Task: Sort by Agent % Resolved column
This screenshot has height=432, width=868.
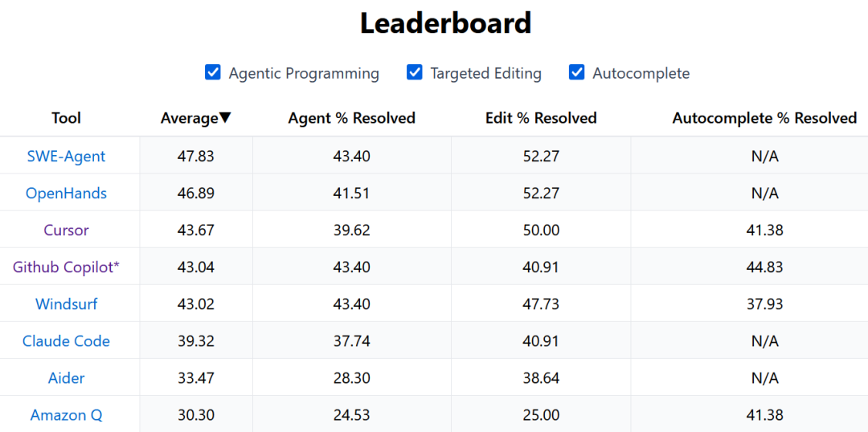Action: pyautogui.click(x=351, y=118)
